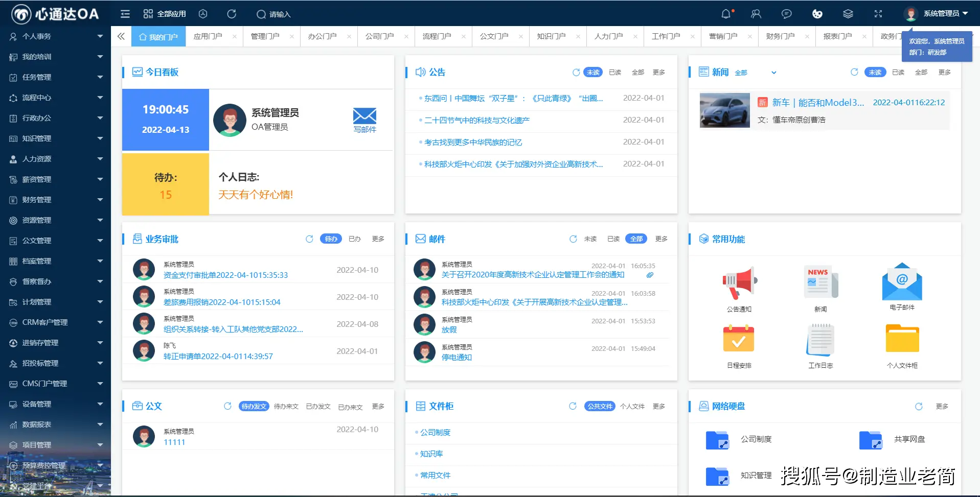This screenshot has height=497, width=980.
Task: Switch to the 财务门户 tab
Action: (x=780, y=36)
